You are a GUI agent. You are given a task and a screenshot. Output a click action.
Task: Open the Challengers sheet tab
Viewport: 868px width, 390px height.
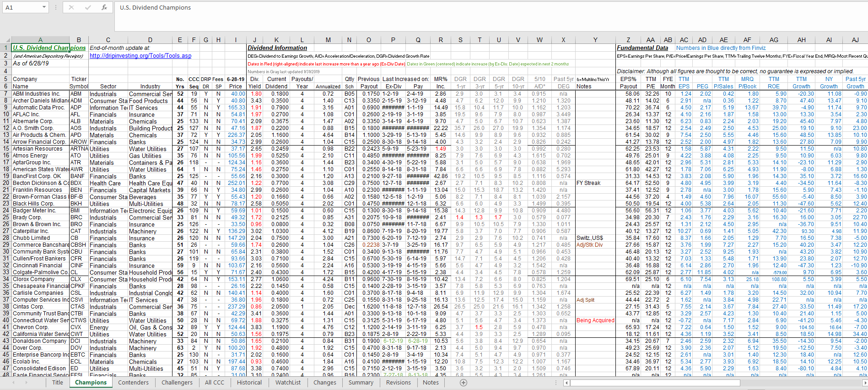pos(177,383)
